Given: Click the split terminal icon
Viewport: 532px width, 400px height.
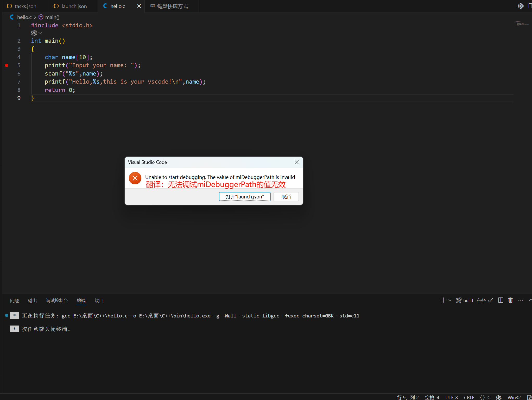Looking at the screenshot, I should pyautogui.click(x=501, y=300).
